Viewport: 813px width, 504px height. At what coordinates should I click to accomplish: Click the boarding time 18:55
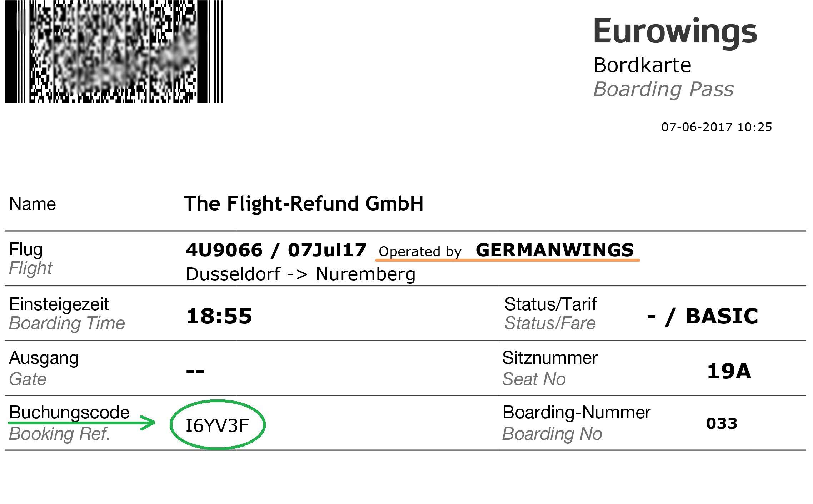(219, 316)
